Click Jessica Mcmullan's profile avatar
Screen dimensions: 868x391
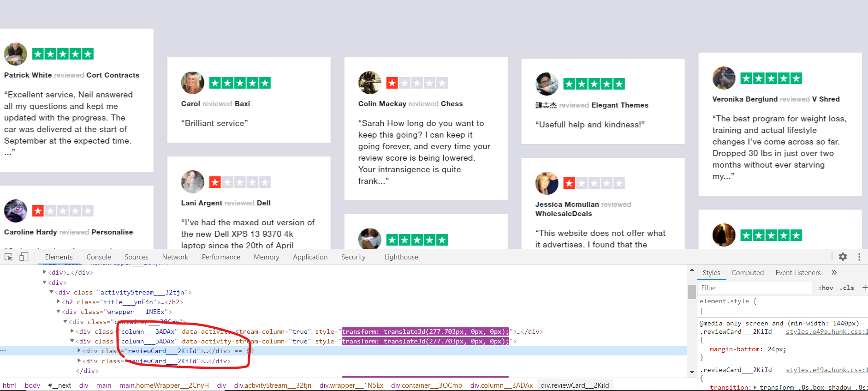tap(547, 183)
